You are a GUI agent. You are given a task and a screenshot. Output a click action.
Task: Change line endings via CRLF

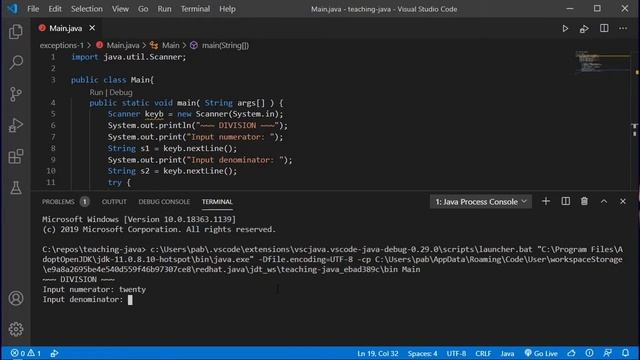483,353
